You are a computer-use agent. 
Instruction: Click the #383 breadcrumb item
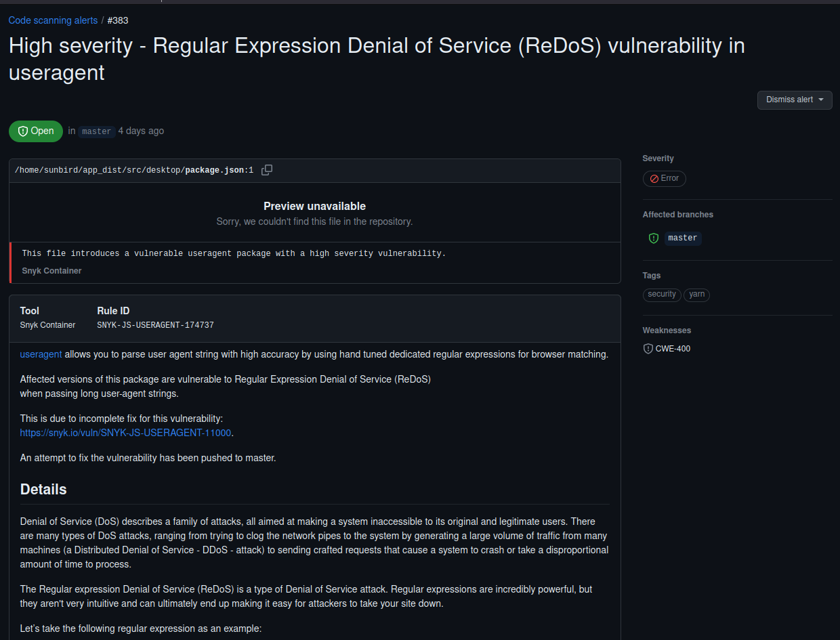117,20
